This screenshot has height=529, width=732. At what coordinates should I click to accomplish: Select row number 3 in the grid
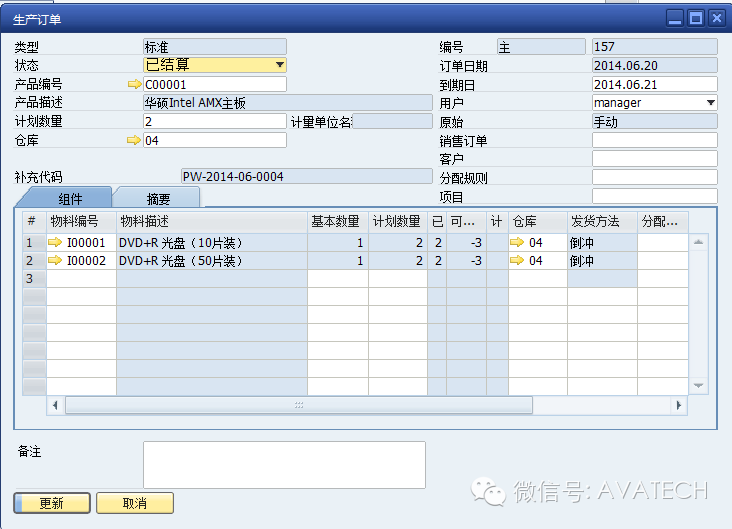click(x=35, y=278)
